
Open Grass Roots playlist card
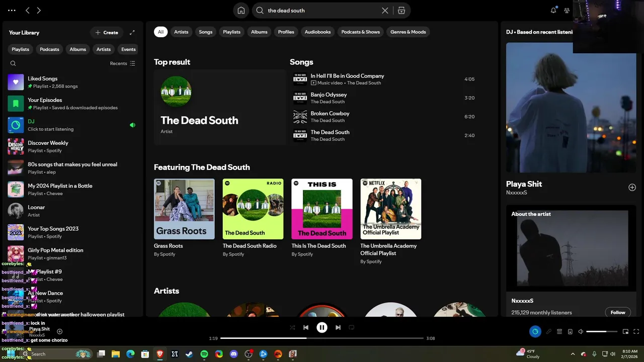[x=184, y=219]
